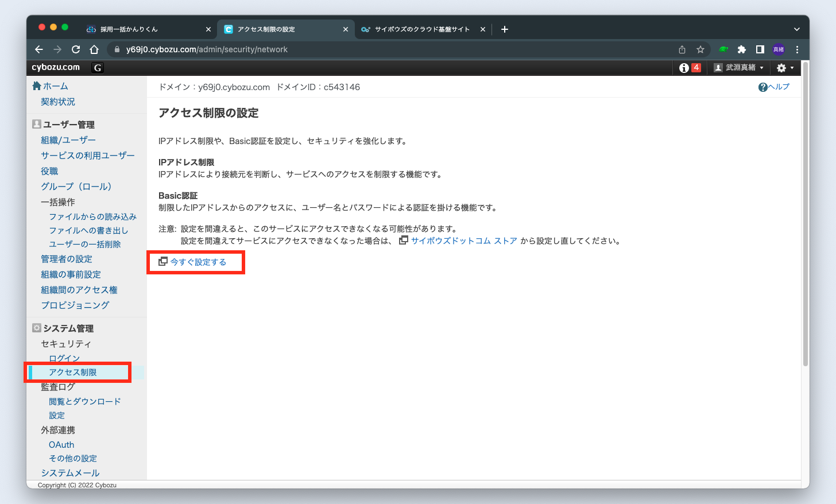
Task: Click the 今すぐ設定する link
Action: coord(198,262)
